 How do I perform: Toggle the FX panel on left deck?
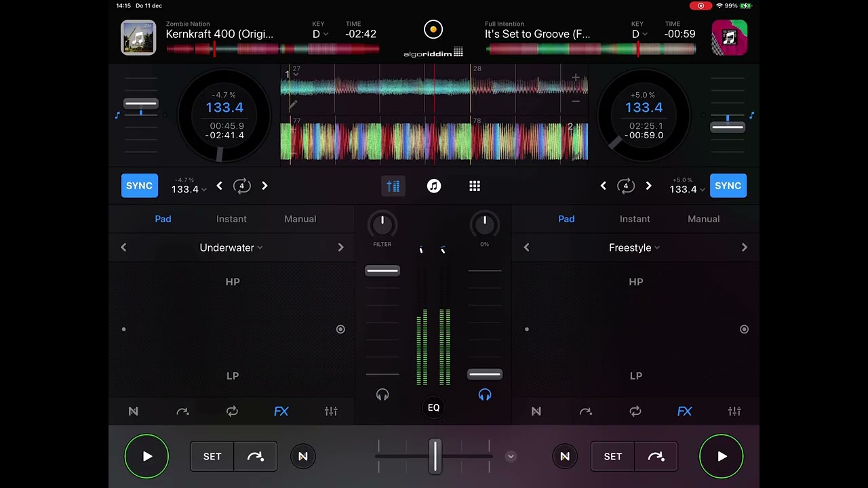pyautogui.click(x=281, y=411)
